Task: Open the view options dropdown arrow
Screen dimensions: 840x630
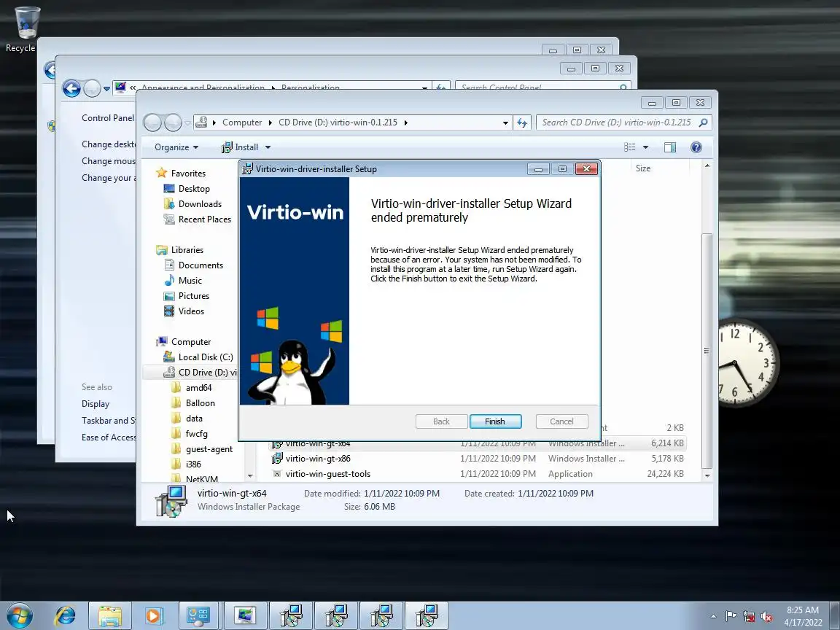Action: [645, 147]
